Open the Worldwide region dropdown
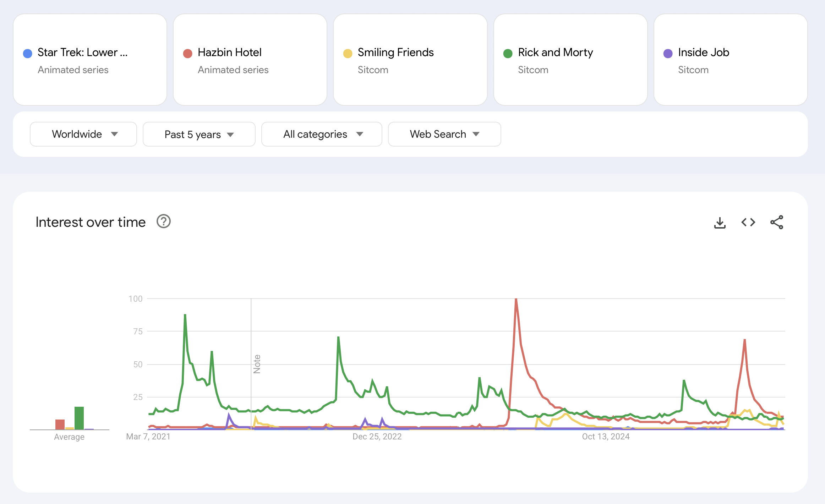The height and width of the screenshot is (504, 825). click(83, 134)
